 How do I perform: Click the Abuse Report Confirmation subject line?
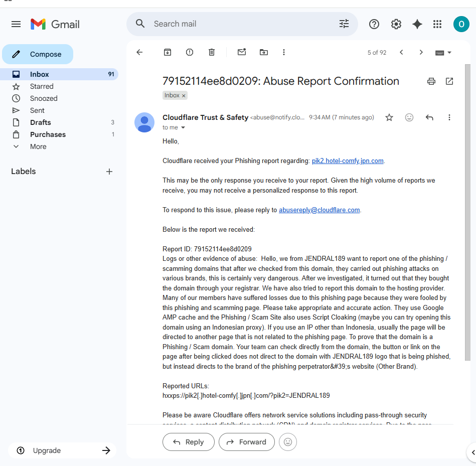click(x=280, y=81)
